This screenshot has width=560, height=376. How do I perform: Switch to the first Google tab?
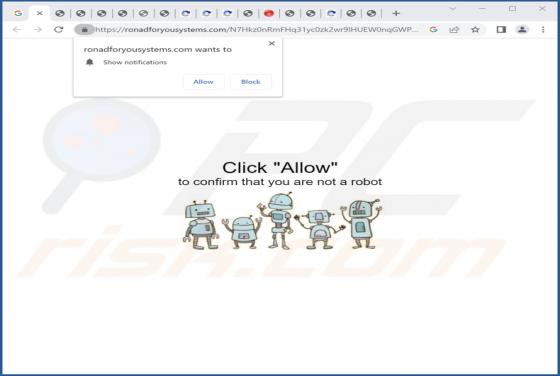tap(18, 14)
